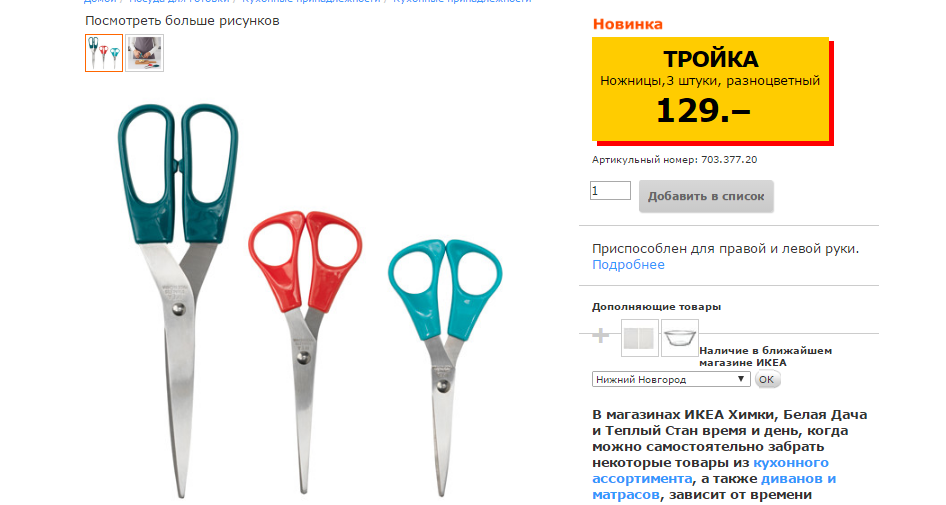Focus the quantity input field
This screenshot has height=505, width=946.
point(610,191)
